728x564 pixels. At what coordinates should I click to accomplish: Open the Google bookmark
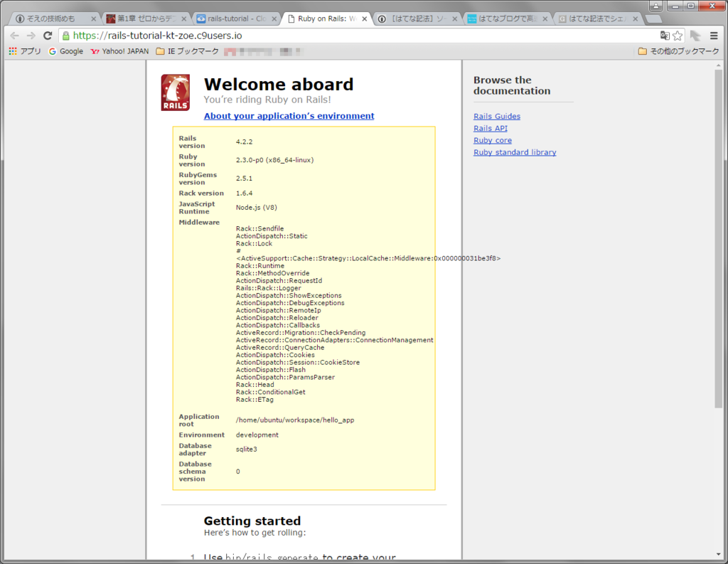[66, 51]
